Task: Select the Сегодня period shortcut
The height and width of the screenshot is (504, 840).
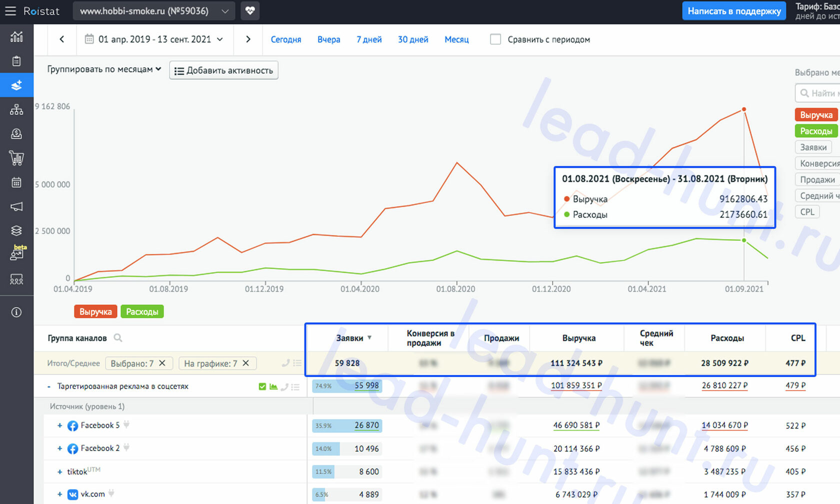Action: tap(286, 39)
